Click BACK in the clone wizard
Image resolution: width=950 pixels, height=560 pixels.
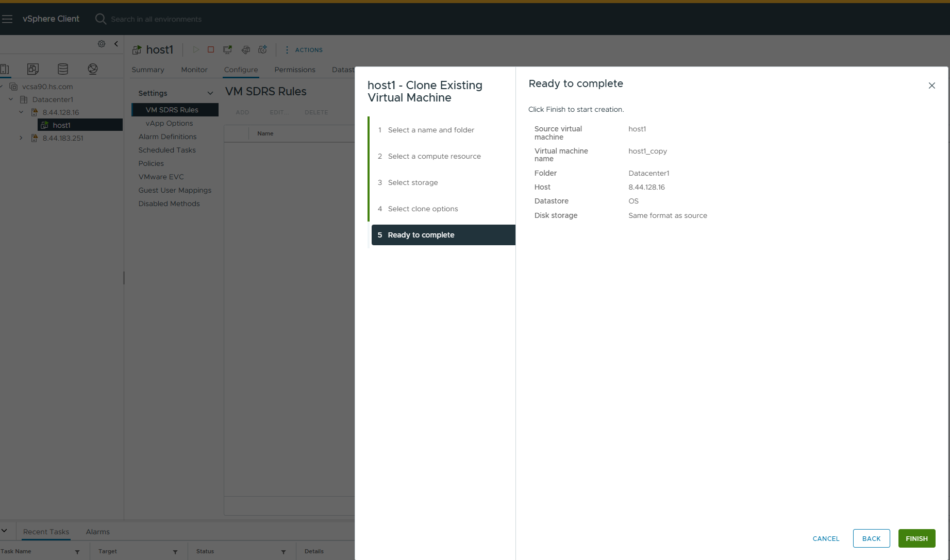click(x=871, y=538)
